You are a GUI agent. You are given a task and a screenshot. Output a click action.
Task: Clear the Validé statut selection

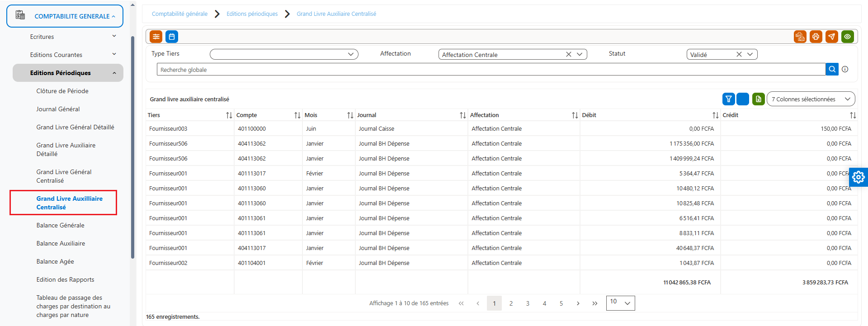click(x=739, y=54)
